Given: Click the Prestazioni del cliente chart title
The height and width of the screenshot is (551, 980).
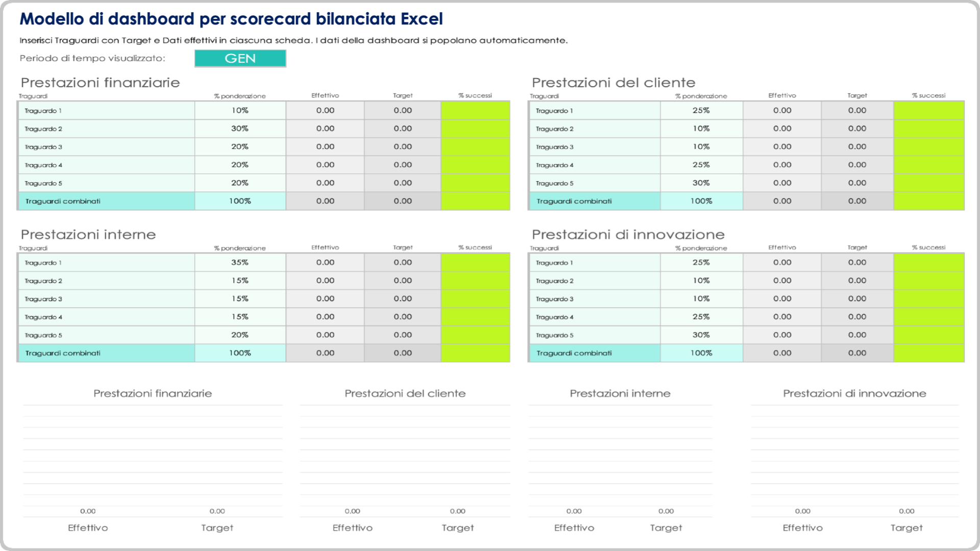Looking at the screenshot, I should (x=405, y=393).
